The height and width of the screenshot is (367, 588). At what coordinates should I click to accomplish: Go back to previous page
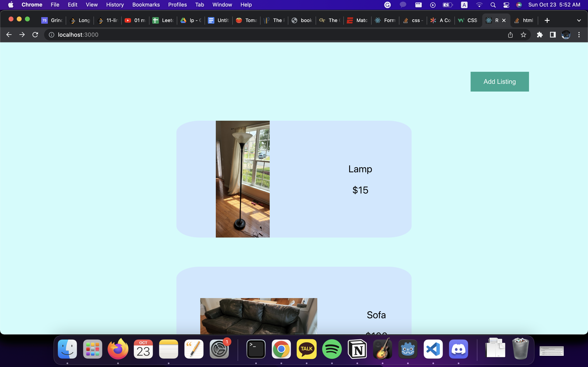9,35
